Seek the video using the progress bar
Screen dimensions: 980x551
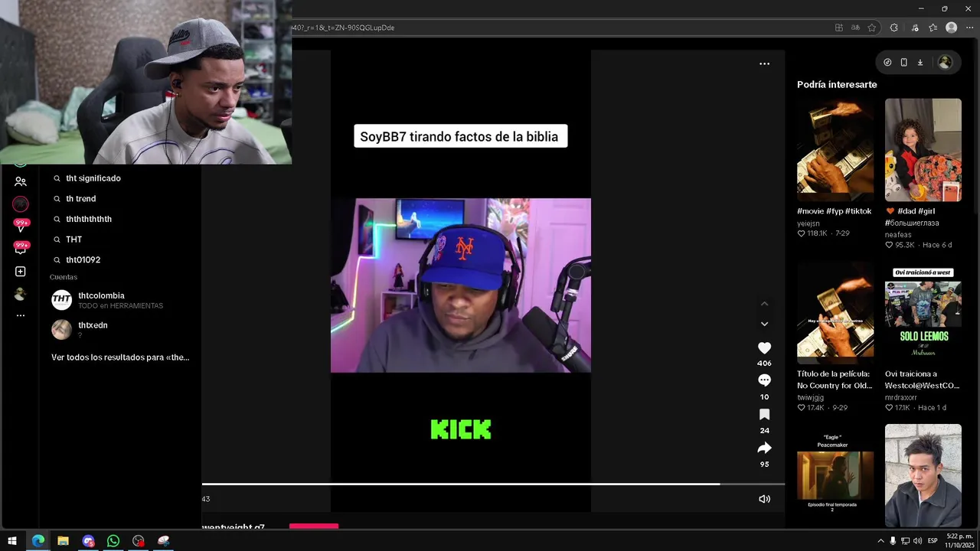click(493, 484)
